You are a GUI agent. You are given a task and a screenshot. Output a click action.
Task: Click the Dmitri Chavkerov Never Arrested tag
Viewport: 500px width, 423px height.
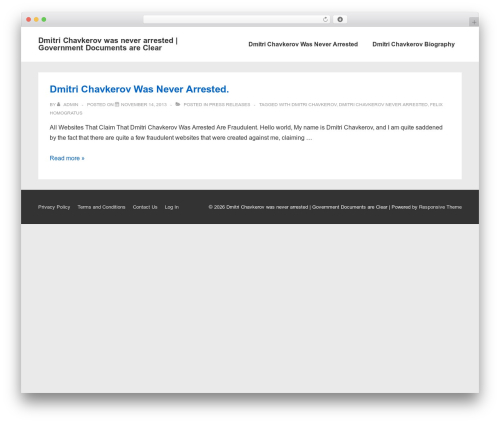(383, 105)
